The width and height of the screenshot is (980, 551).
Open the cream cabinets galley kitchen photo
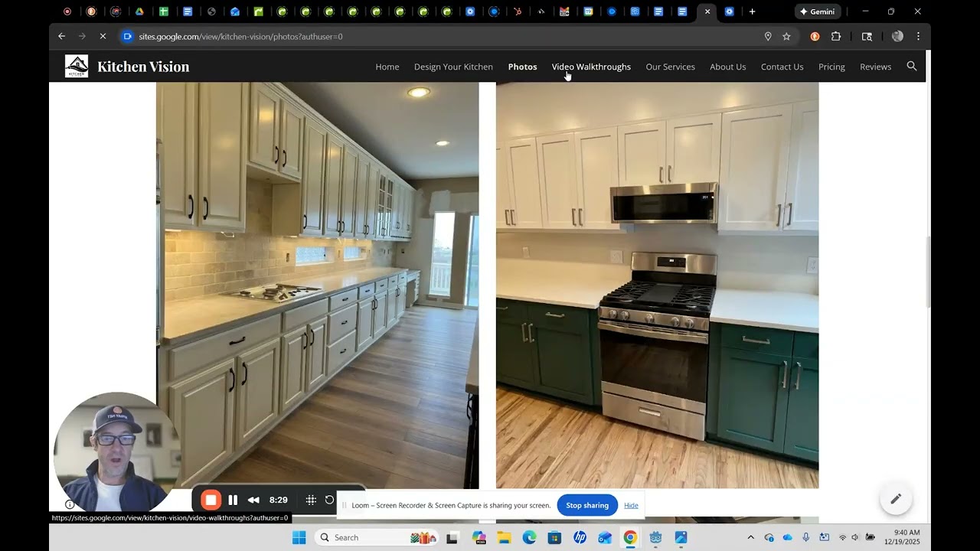click(318, 285)
